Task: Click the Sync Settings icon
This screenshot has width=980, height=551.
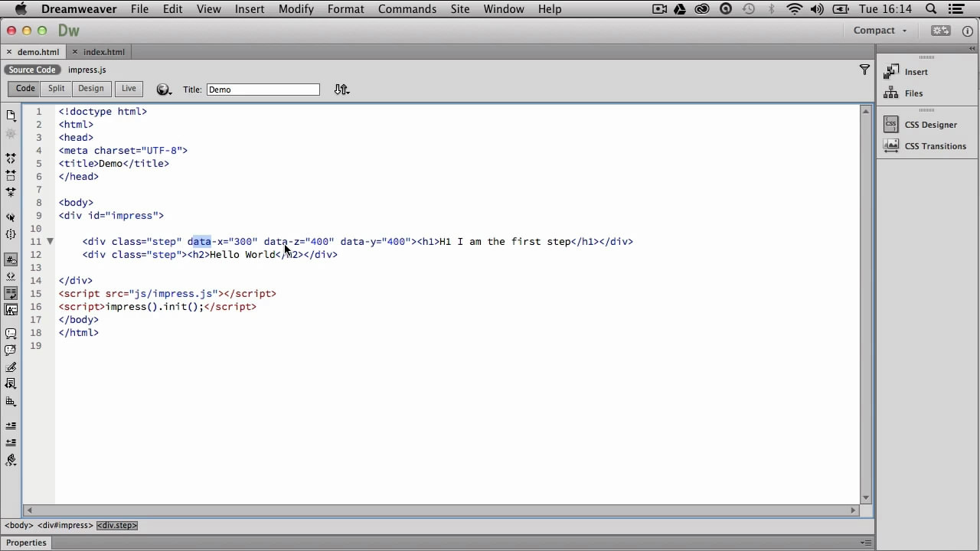Action: click(x=940, y=31)
